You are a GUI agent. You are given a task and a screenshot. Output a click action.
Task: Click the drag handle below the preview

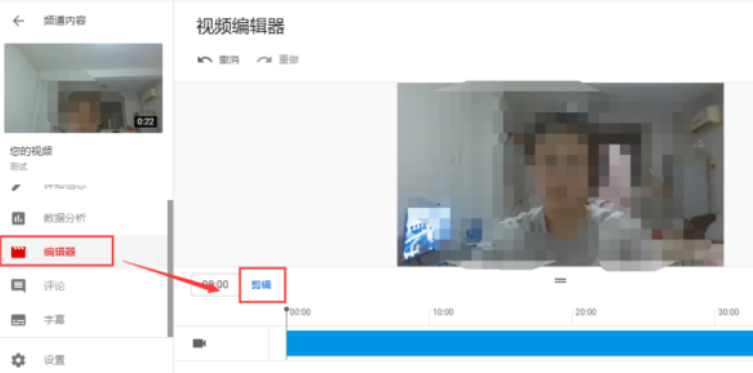pyautogui.click(x=560, y=280)
